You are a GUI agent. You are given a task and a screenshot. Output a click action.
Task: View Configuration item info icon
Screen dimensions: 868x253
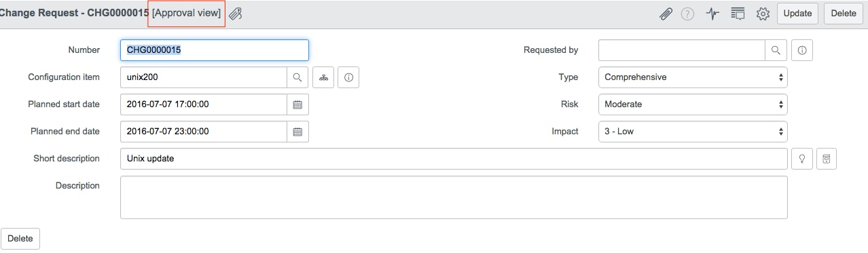pyautogui.click(x=348, y=77)
